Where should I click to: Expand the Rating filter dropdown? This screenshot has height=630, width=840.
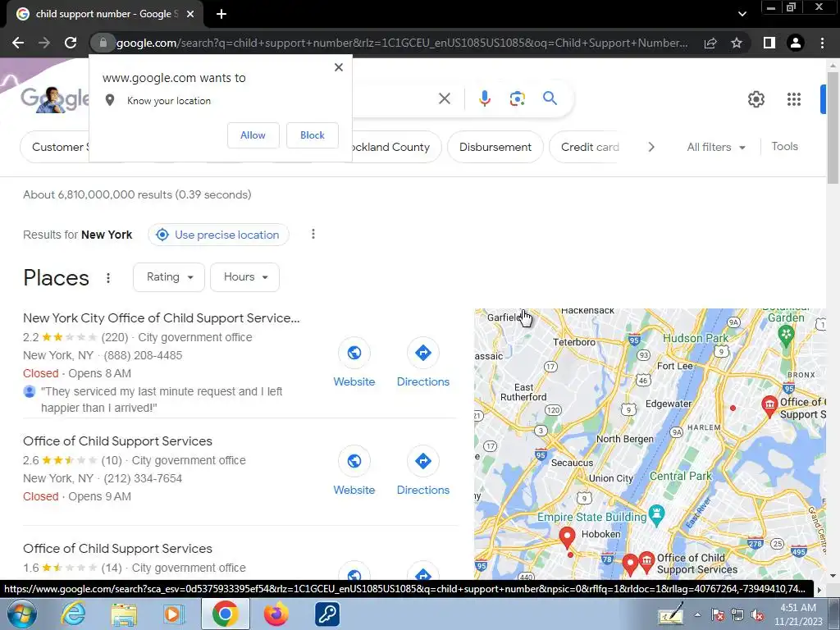pos(169,277)
